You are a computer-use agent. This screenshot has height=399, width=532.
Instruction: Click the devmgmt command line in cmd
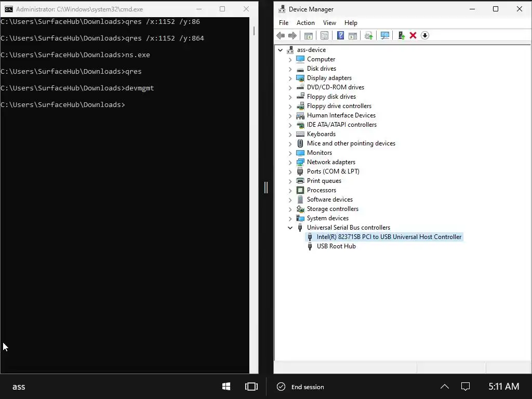pyautogui.click(x=77, y=88)
